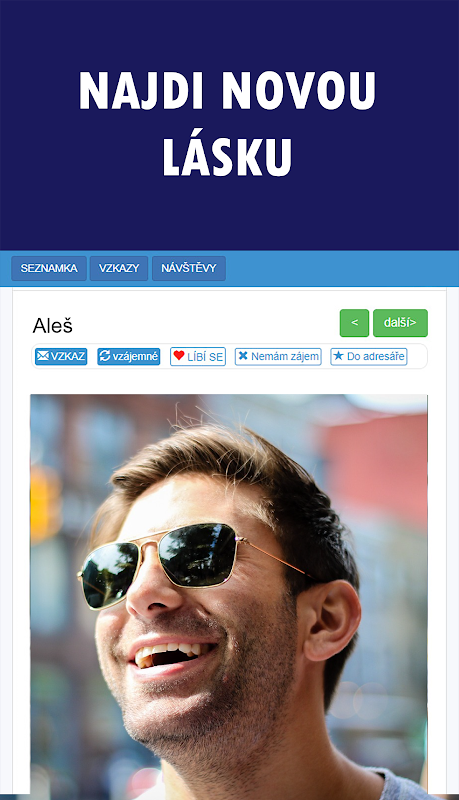459x800 pixels.
Task: Add the profile via Do adresáře text
Action: [376, 356]
